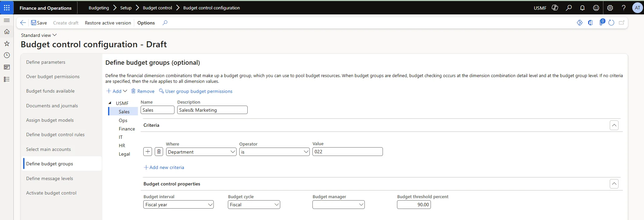Image resolution: width=644 pixels, height=220 pixels.
Task: Click the search icon in the action pane
Action: 165,23
